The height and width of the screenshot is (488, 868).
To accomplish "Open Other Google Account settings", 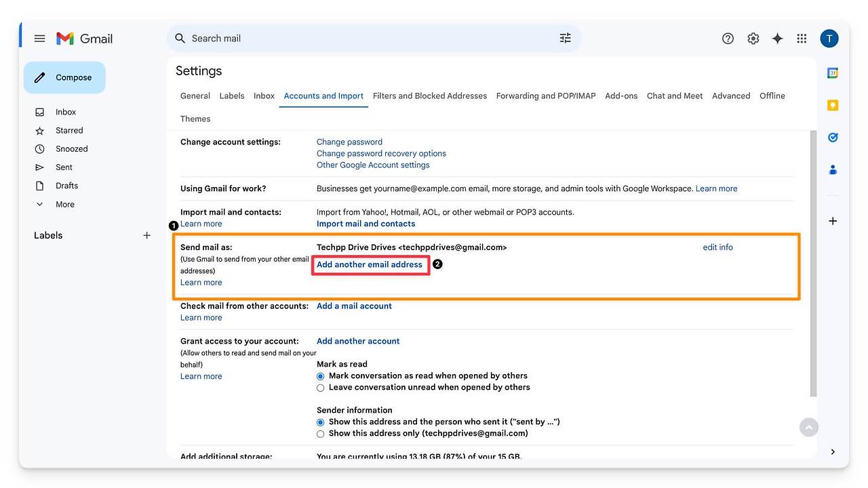I will pos(373,165).
